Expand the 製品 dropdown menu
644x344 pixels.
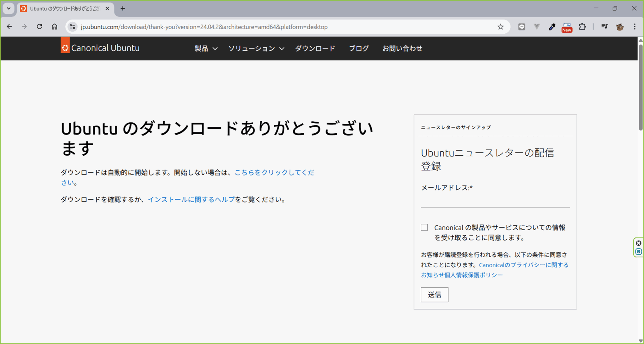coord(206,48)
